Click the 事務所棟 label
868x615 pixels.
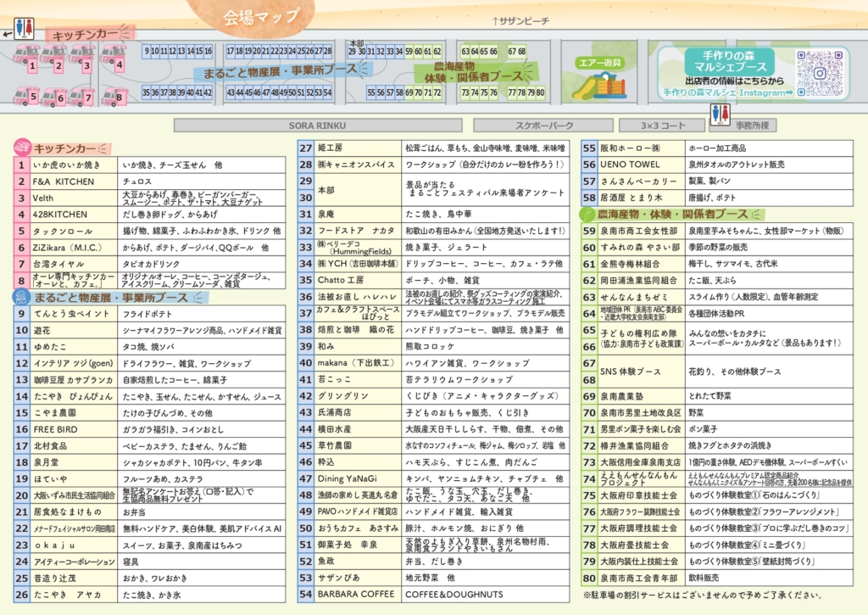753,126
